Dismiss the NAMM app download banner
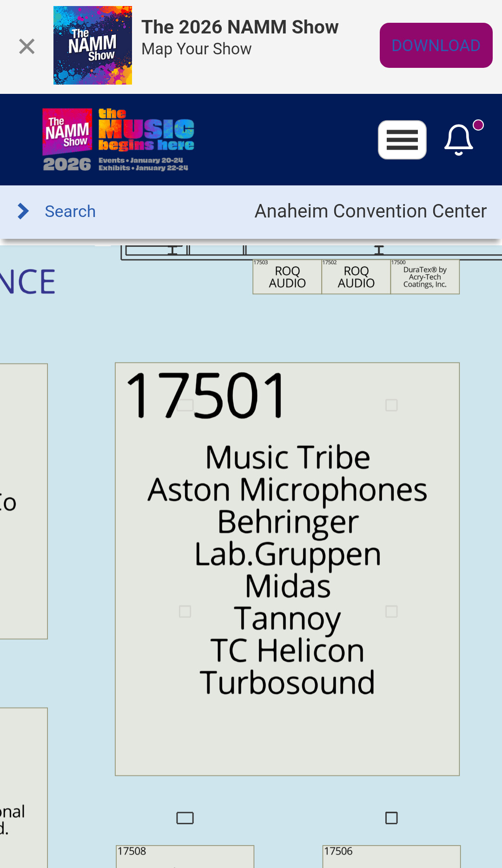Screen dimensions: 502x868 (x=27, y=46)
